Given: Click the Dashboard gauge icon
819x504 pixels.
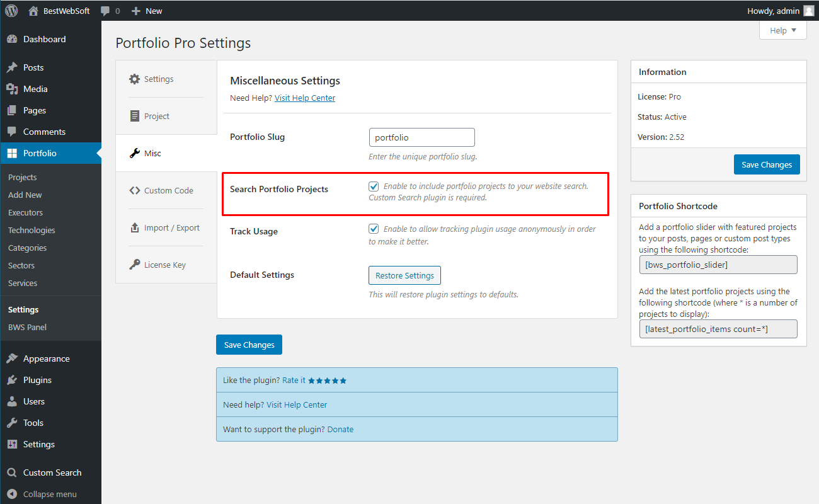Looking at the screenshot, I should [x=12, y=39].
